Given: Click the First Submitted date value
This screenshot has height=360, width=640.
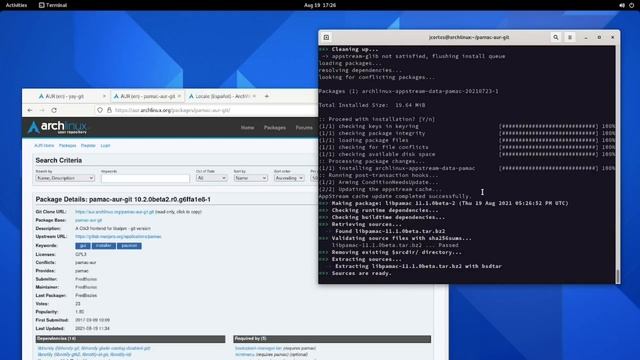Looking at the screenshot, I should [x=92, y=320].
